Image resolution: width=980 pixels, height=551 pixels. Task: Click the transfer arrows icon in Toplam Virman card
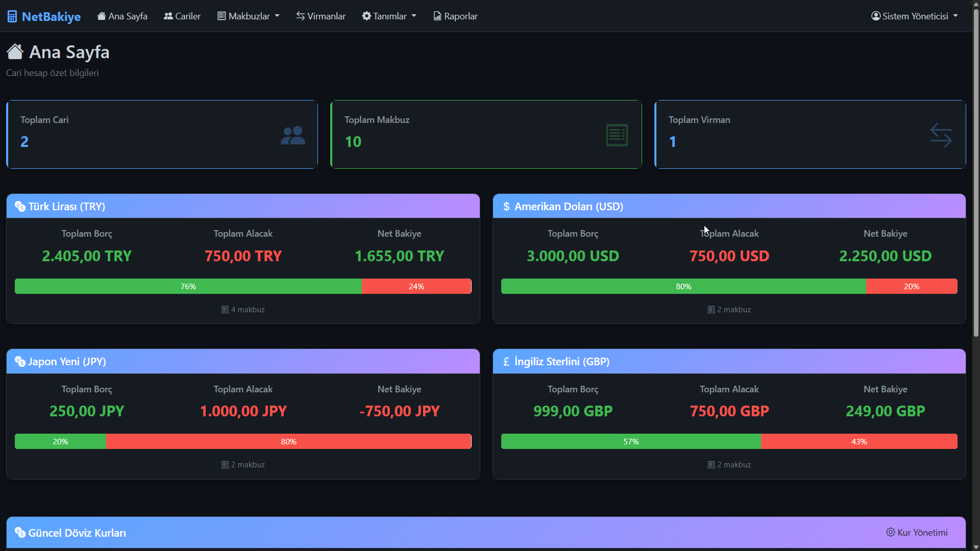[x=942, y=135]
